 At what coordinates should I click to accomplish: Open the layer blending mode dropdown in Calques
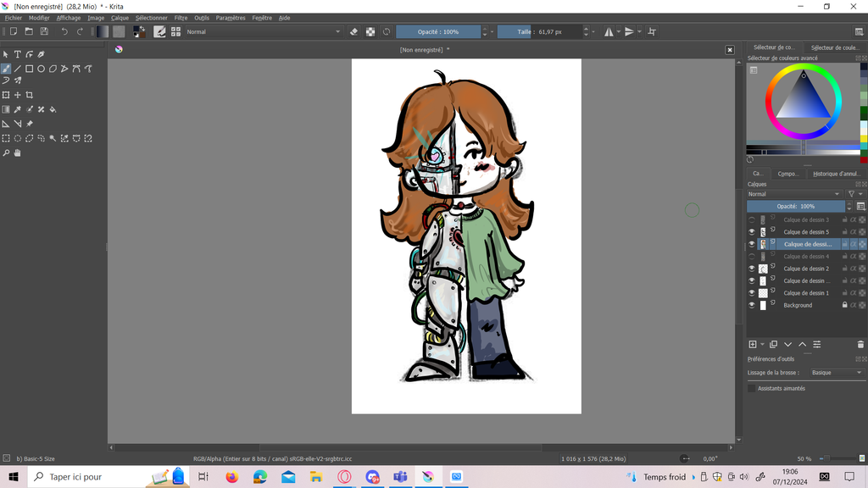point(795,194)
